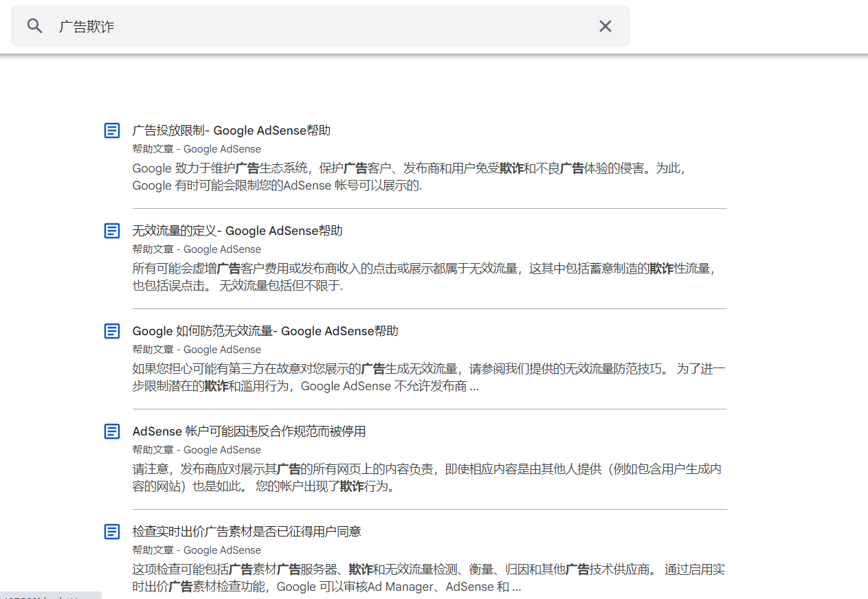Click inside the search input field

pos(275,25)
